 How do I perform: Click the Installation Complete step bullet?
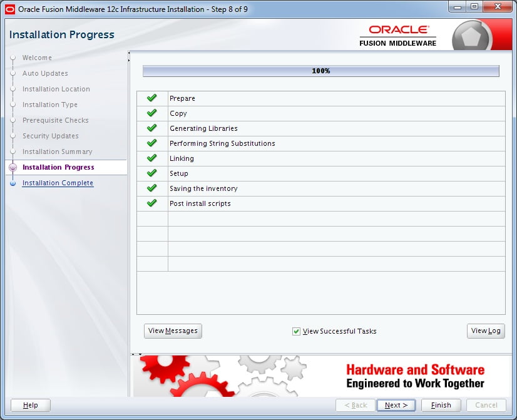[13, 183]
